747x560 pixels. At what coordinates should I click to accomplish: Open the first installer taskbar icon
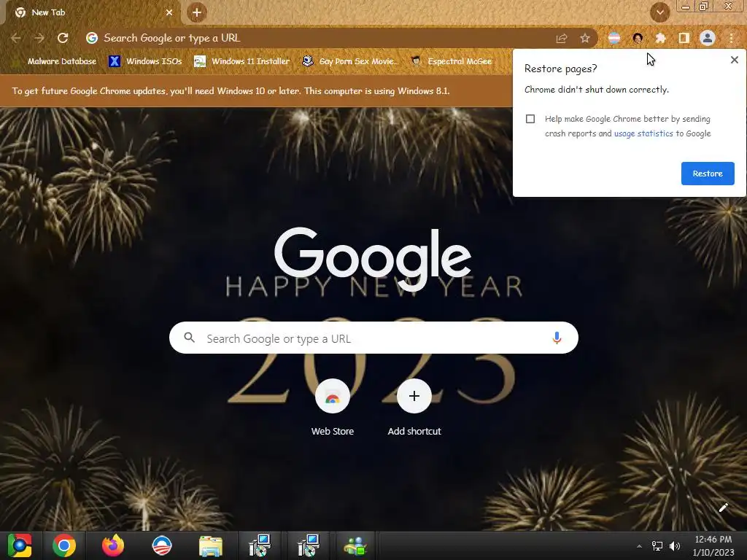tap(260, 545)
